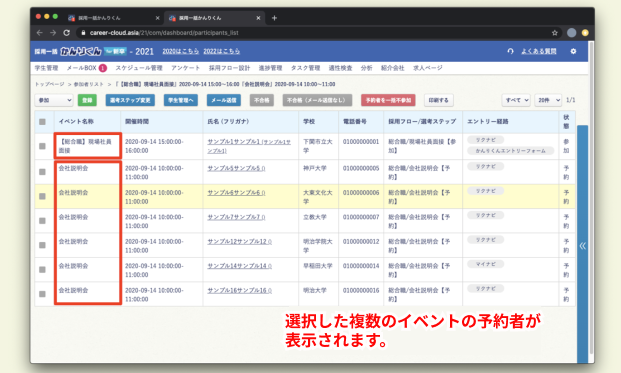Click the 学生管理へ button
Image resolution: width=621 pixels, height=373 pixels.
tap(181, 100)
